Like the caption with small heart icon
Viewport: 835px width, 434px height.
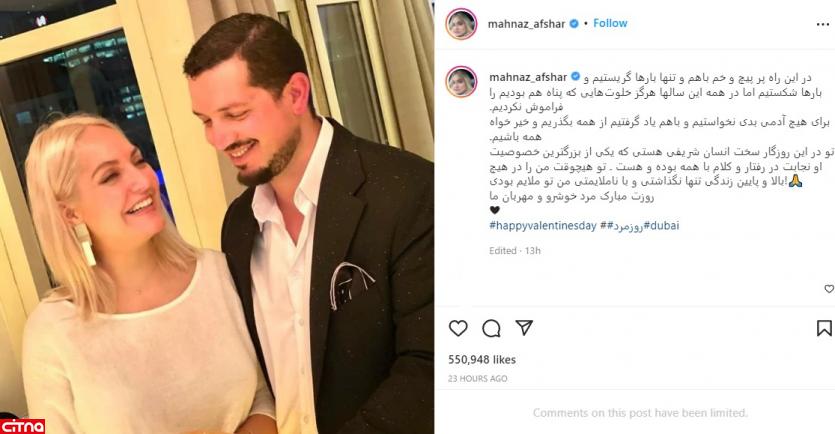point(829,289)
